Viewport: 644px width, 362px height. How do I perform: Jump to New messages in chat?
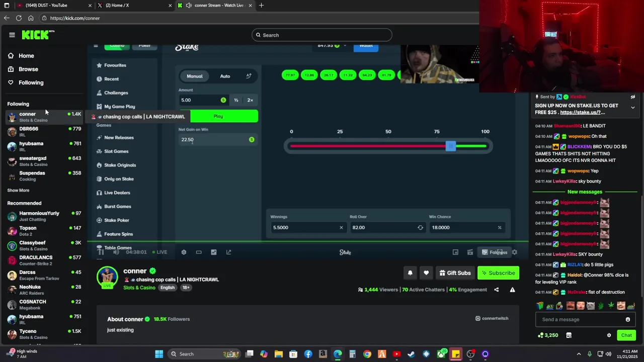(585, 192)
